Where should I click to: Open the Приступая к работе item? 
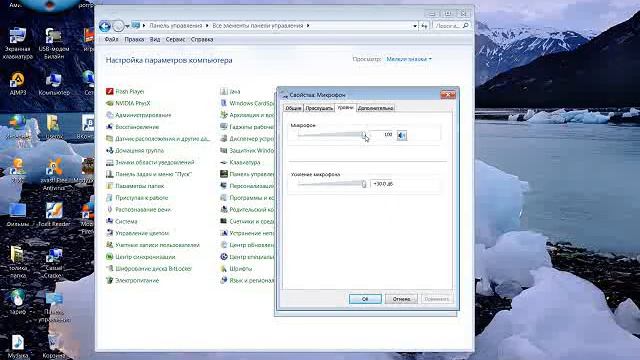pyautogui.click(x=137, y=198)
